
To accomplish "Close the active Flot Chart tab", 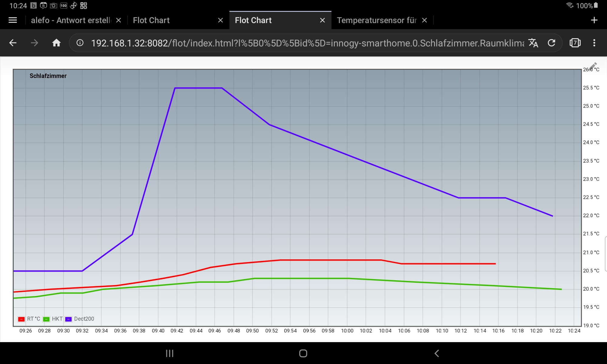I will point(322,20).
